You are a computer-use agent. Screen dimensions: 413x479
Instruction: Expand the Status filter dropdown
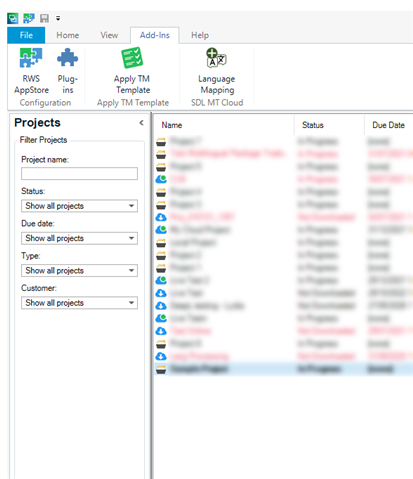click(x=79, y=206)
